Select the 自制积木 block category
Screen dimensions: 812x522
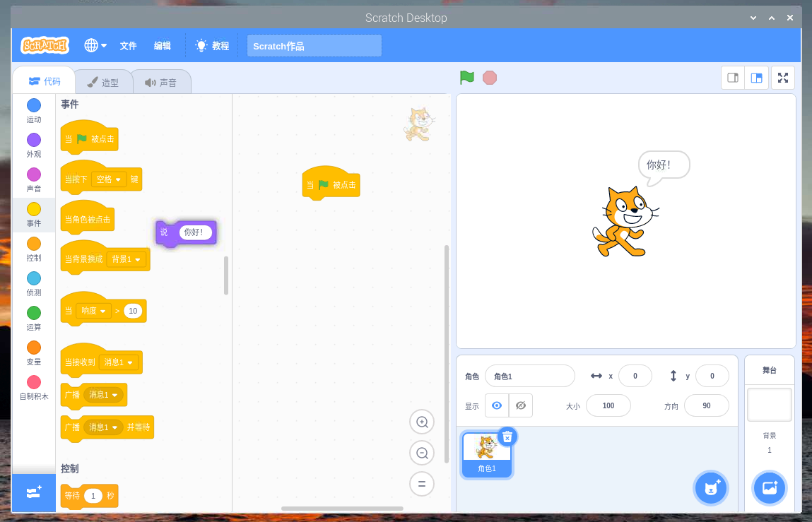pyautogui.click(x=34, y=388)
